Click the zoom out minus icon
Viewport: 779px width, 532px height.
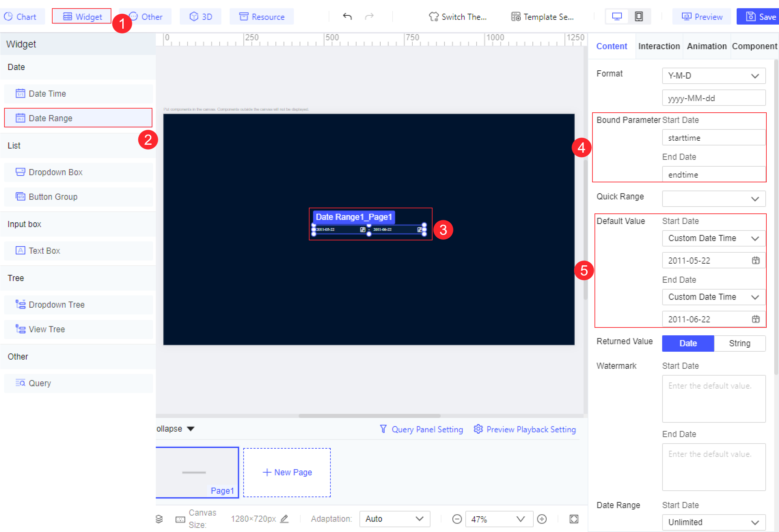pyautogui.click(x=457, y=519)
